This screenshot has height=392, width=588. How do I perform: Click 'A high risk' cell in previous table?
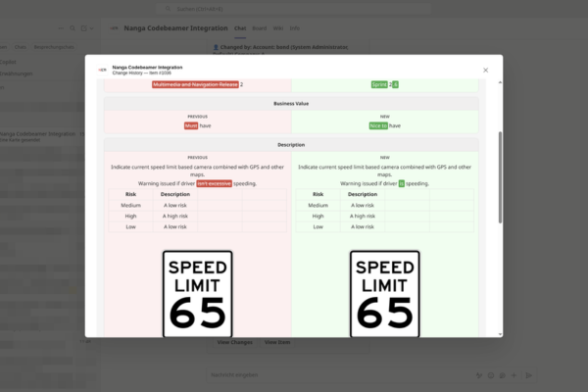(x=175, y=216)
